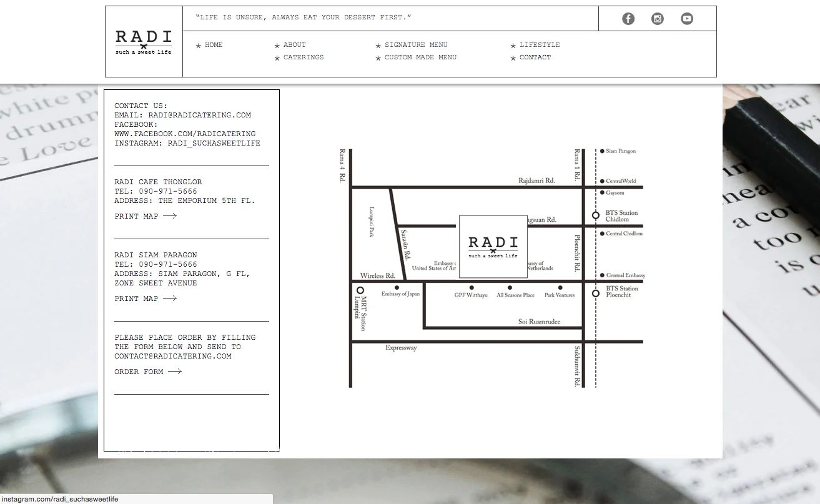Click Radi Siam Paragon heading
Image resolution: width=820 pixels, height=504 pixels.
pos(156,255)
